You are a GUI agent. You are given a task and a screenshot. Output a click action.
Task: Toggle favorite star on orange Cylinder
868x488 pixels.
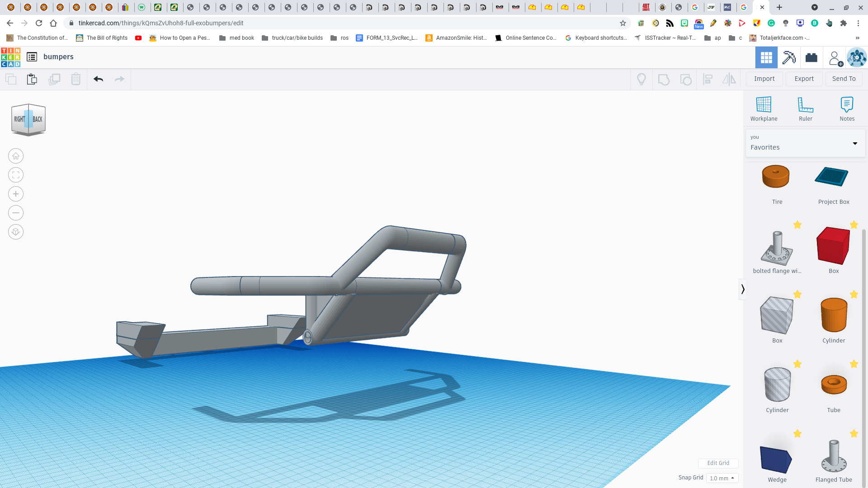pyautogui.click(x=854, y=295)
